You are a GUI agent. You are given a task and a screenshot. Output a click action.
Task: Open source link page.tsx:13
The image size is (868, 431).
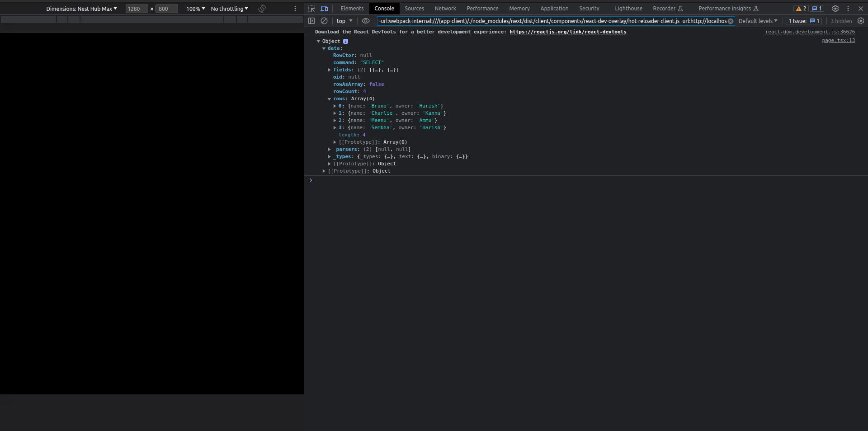tap(838, 41)
